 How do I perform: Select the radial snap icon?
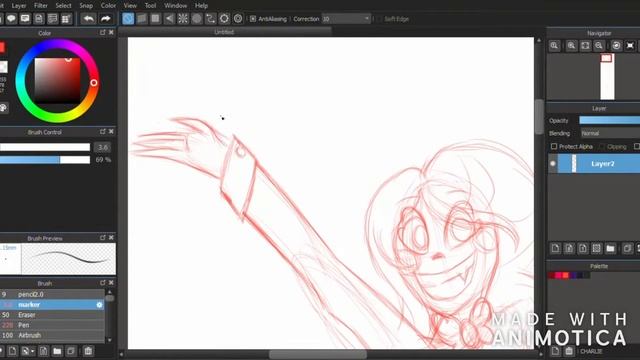183,19
